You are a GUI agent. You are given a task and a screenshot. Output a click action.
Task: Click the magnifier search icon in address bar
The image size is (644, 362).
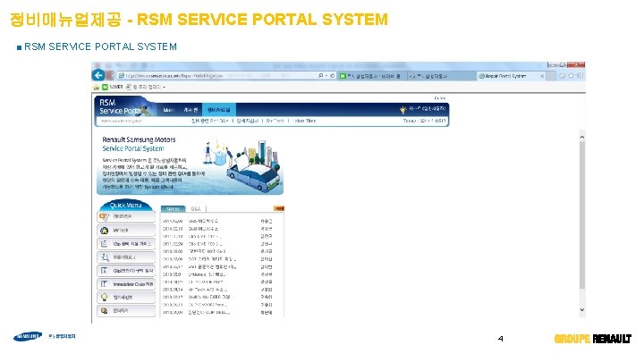320,75
